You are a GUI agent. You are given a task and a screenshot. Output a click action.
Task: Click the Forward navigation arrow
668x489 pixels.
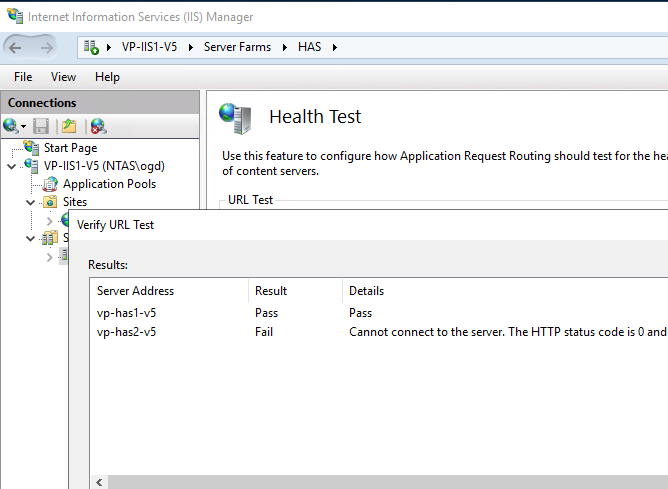tap(47, 47)
